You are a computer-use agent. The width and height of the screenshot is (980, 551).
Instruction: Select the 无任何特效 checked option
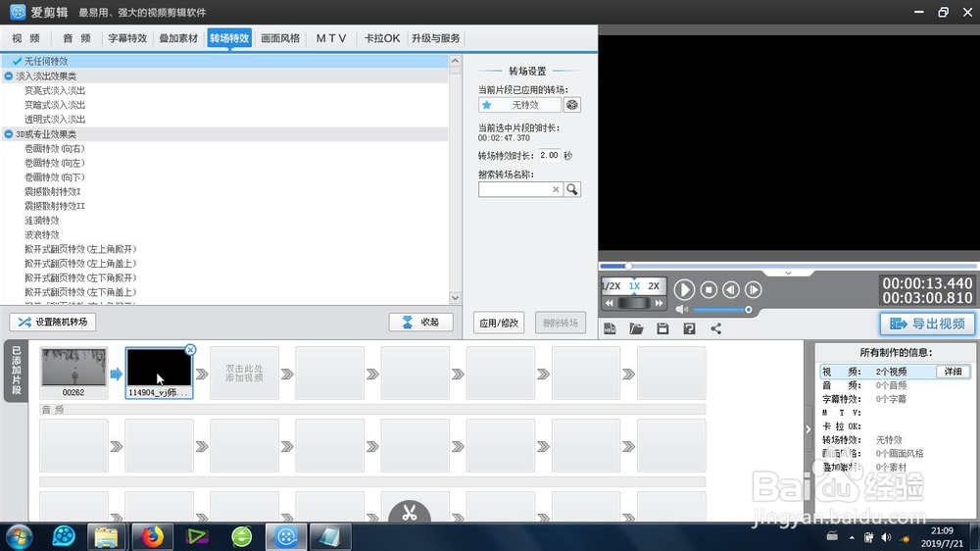coord(225,62)
